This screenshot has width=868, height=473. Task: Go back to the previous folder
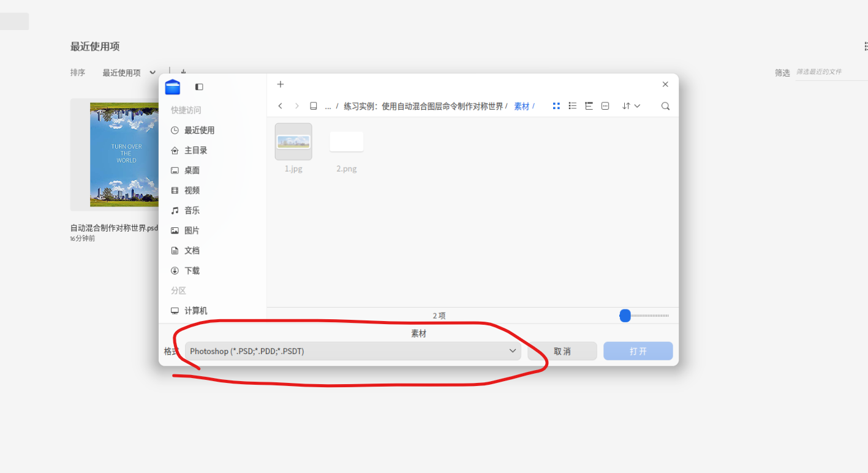[281, 106]
